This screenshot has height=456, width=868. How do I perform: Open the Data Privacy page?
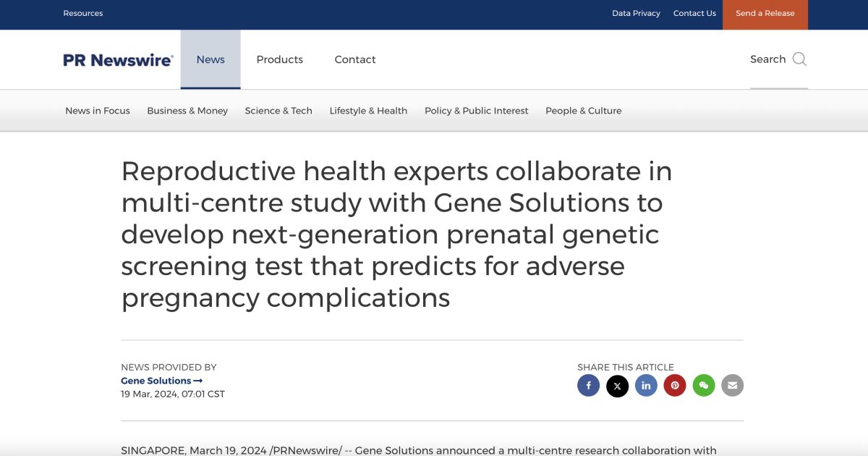tap(636, 12)
